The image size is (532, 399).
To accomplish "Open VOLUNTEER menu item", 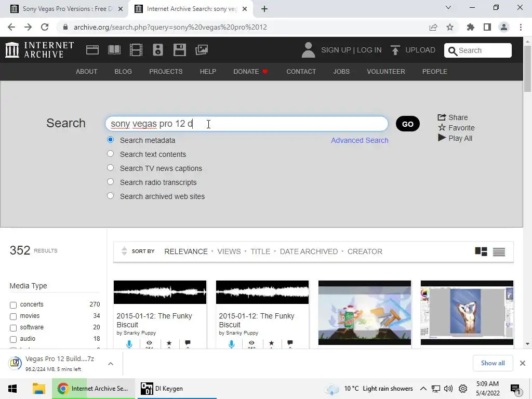I will pos(386,72).
